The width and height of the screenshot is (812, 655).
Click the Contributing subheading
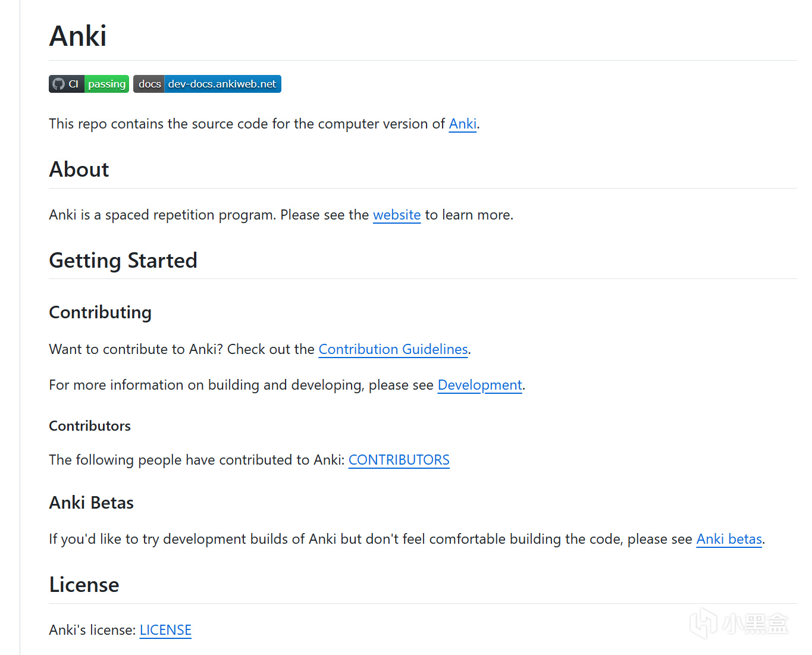pyautogui.click(x=101, y=312)
